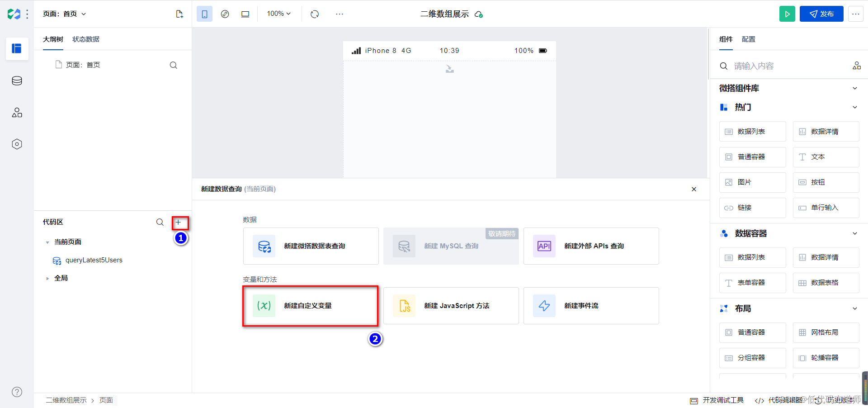
Task: Open the data source sidebar icon
Action: point(17,81)
